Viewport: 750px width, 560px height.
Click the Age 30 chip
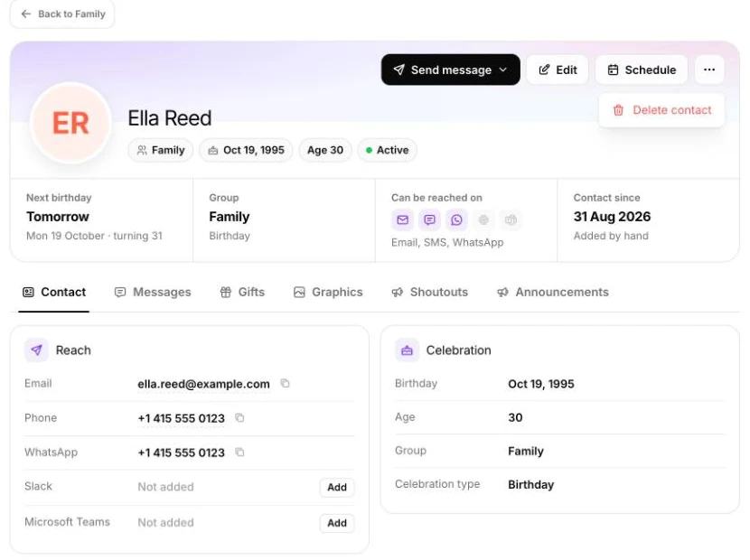click(325, 150)
